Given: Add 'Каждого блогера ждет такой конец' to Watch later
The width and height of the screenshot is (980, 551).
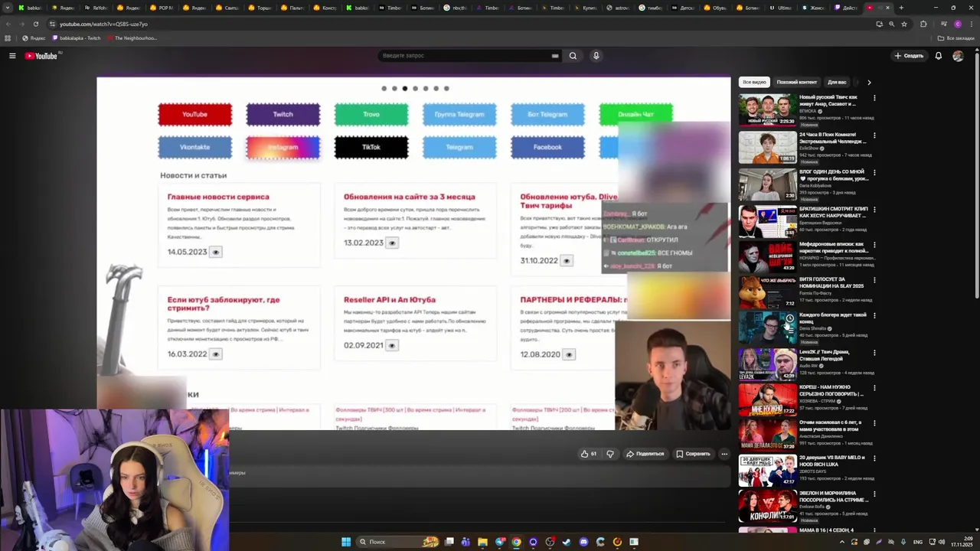Looking at the screenshot, I should click(789, 318).
